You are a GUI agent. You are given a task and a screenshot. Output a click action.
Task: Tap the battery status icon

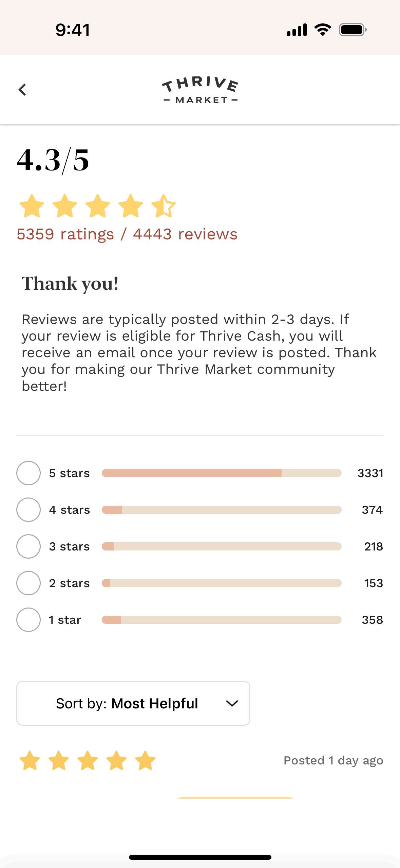point(353,30)
